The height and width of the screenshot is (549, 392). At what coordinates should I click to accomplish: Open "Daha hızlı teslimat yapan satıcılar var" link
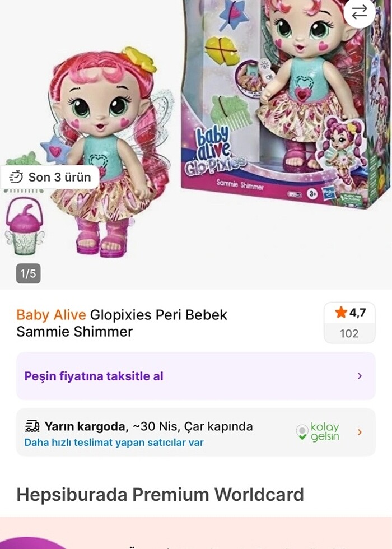click(114, 443)
